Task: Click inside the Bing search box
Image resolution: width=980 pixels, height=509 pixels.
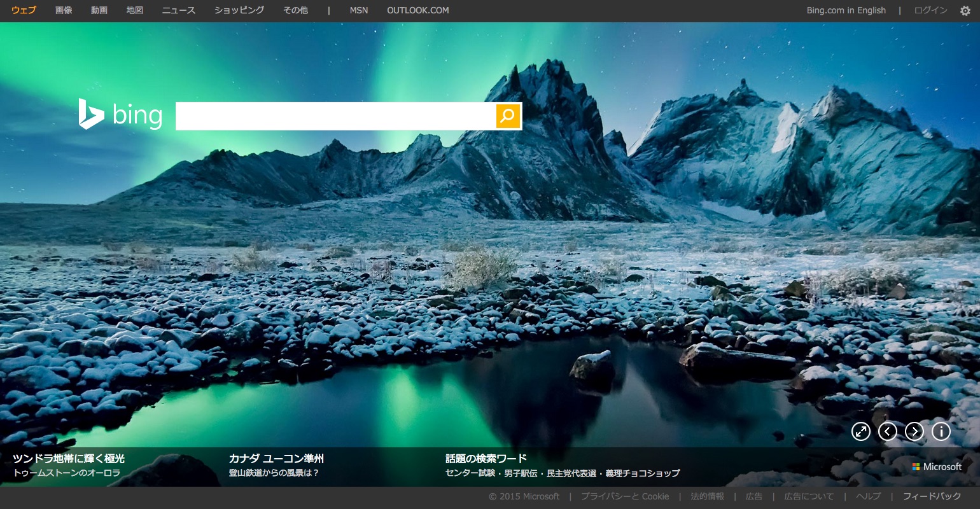Action: [335, 116]
